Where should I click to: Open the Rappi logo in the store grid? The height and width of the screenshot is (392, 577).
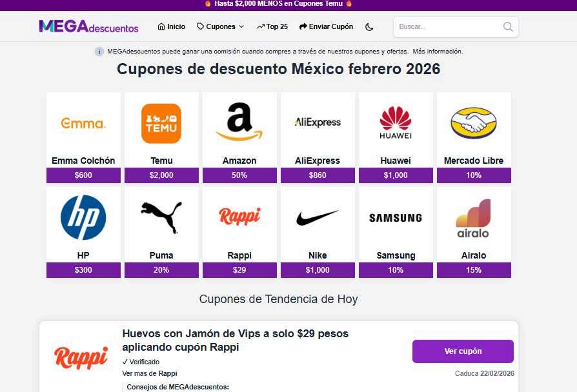239,216
